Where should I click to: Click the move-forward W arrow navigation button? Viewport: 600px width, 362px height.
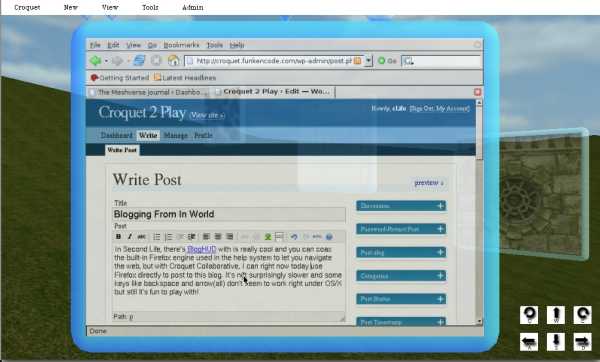(556, 315)
